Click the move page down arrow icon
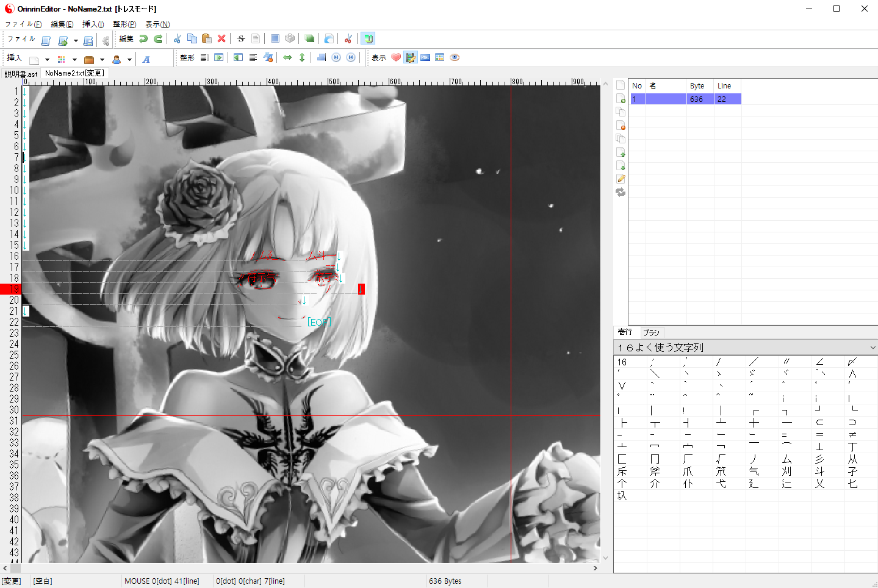 click(621, 166)
